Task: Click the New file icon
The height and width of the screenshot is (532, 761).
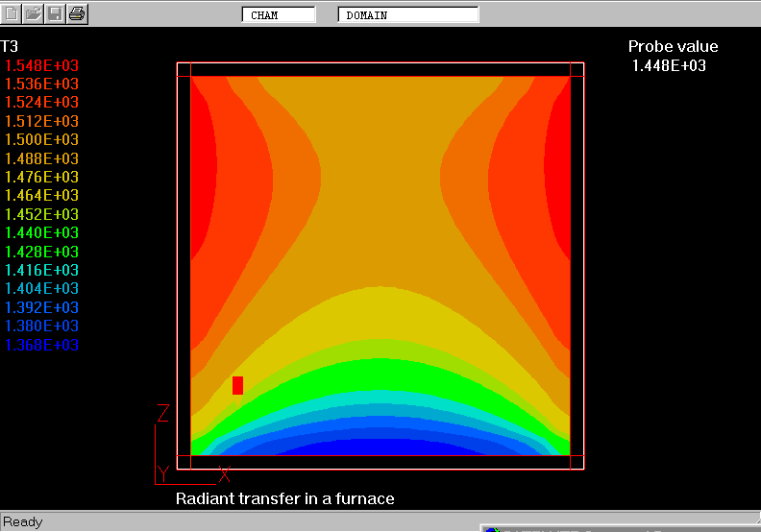Action: 12,13
